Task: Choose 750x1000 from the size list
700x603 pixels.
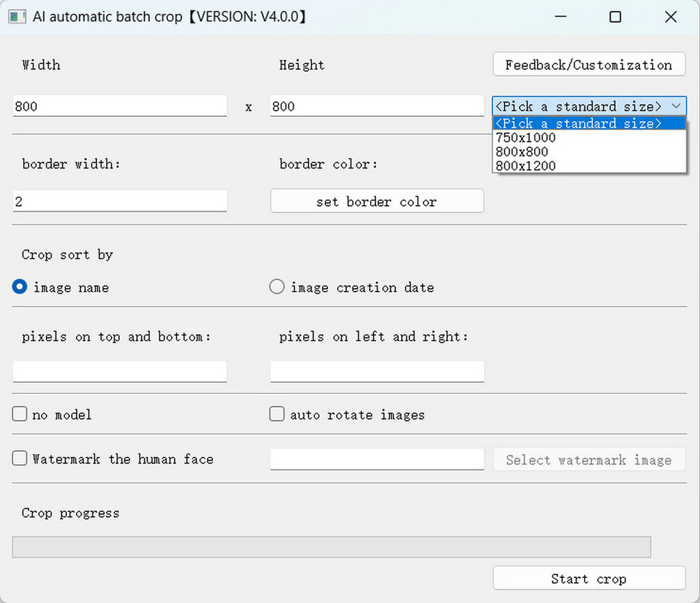Action: tap(589, 137)
